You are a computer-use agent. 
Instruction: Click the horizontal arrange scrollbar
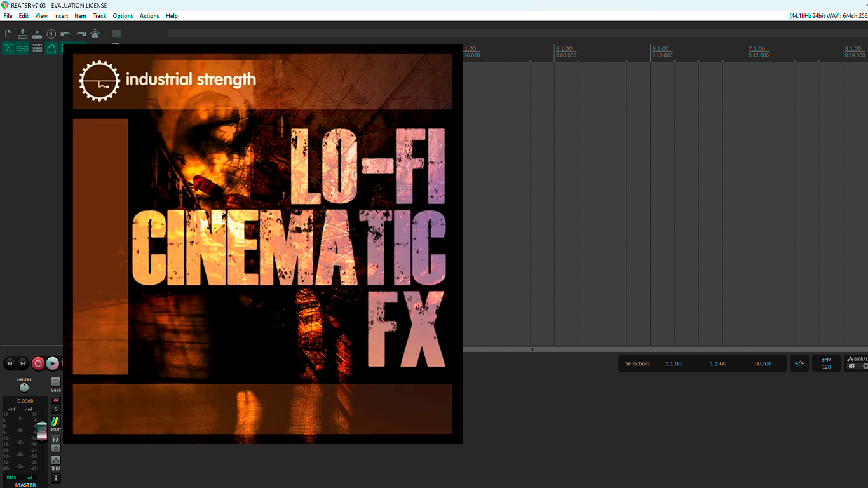(665, 349)
